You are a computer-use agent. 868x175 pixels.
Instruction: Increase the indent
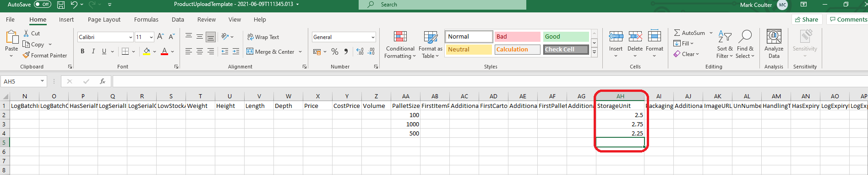236,51
